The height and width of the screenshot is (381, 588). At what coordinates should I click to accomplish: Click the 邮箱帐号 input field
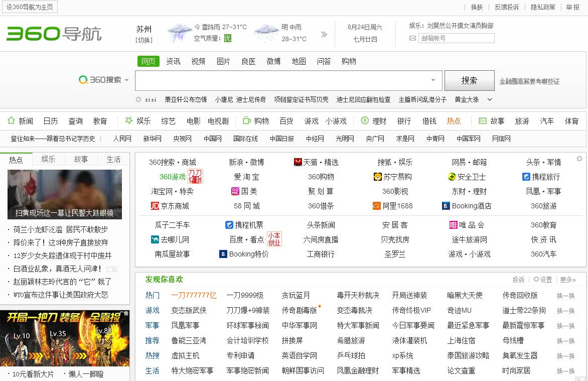[456, 38]
